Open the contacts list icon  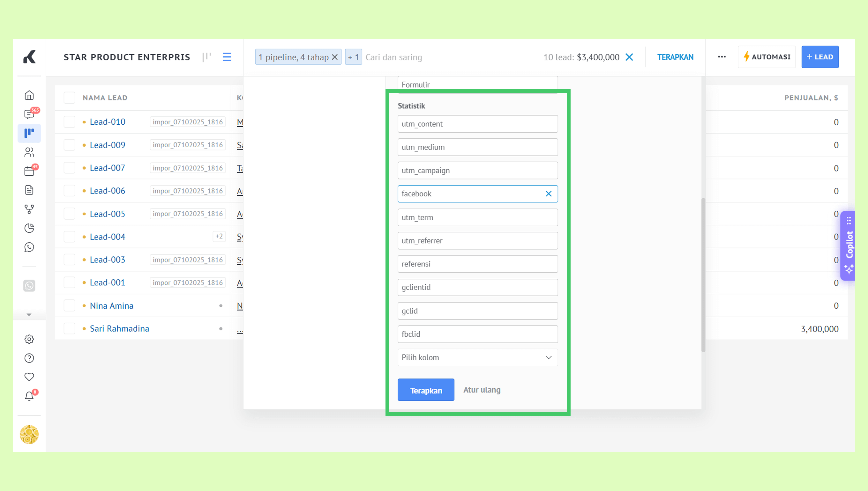(29, 152)
